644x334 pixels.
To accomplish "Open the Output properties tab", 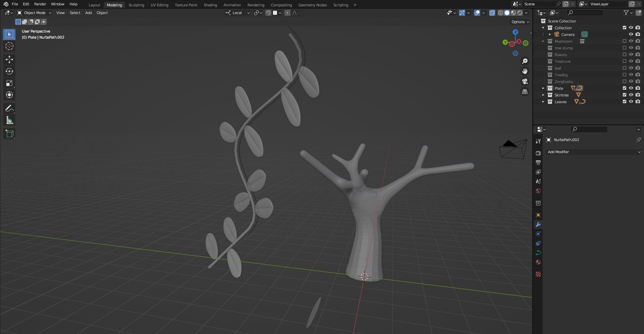I will [538, 162].
